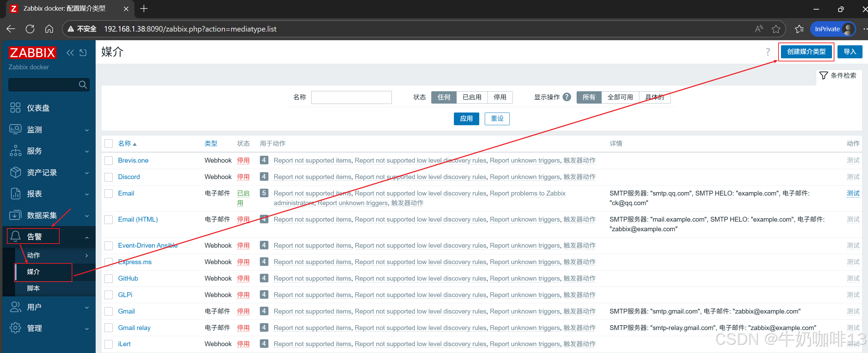Click the ZABBIX logo
This screenshot has width=868, height=353.
point(32,53)
